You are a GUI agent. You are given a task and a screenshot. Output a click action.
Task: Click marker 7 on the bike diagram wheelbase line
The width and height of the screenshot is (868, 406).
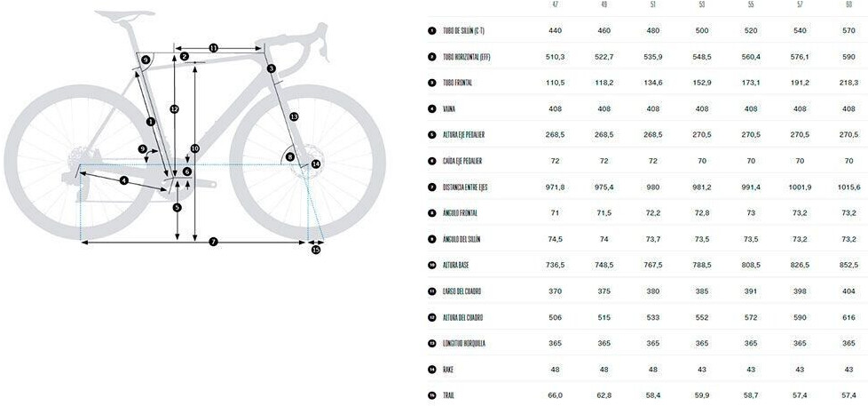[213, 242]
